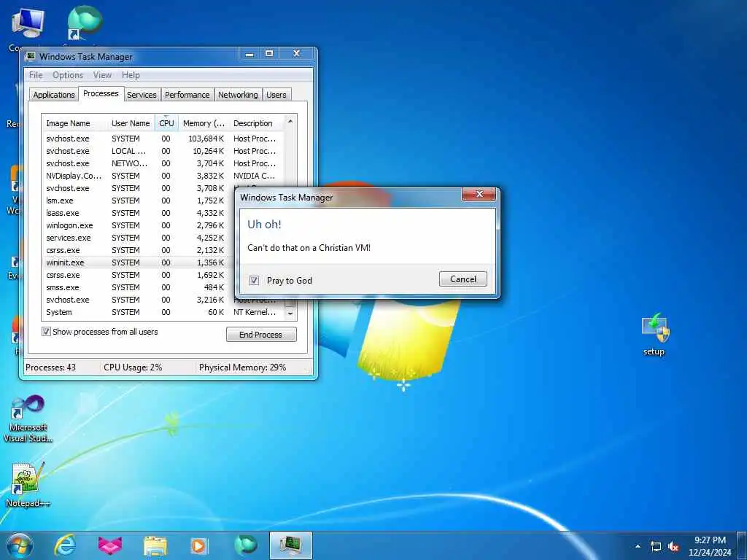Image resolution: width=747 pixels, height=560 pixels.
Task: Select the NVDisplay.Co... process row
Action: 163,176
